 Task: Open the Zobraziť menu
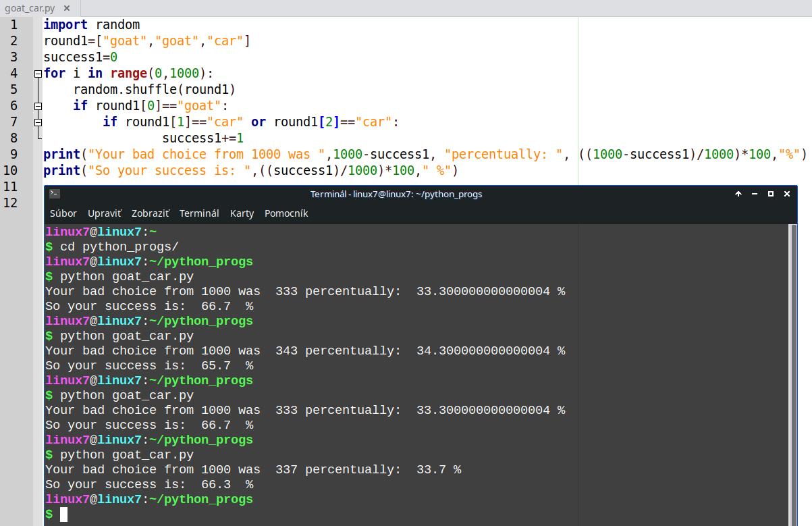150,213
